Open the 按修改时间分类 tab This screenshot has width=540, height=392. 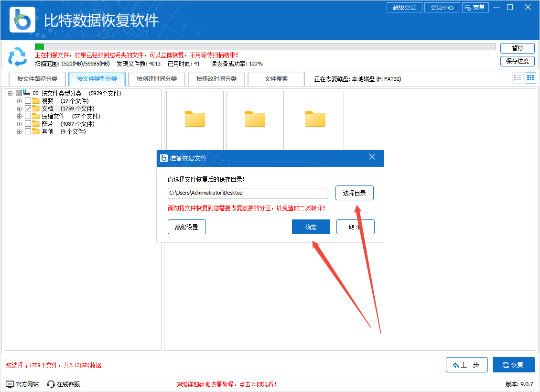click(x=216, y=79)
